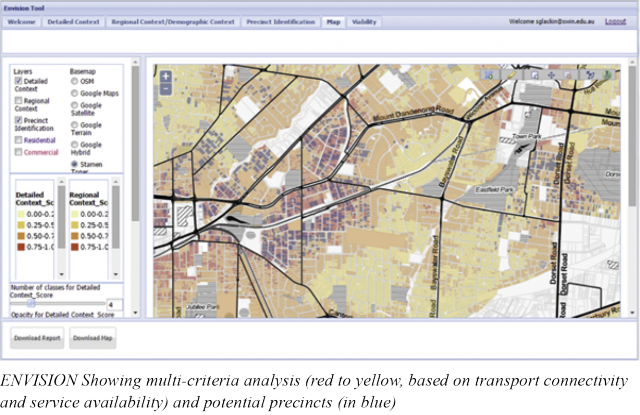
Task: Select the Google Terrain basemap
Action: [x=74, y=124]
